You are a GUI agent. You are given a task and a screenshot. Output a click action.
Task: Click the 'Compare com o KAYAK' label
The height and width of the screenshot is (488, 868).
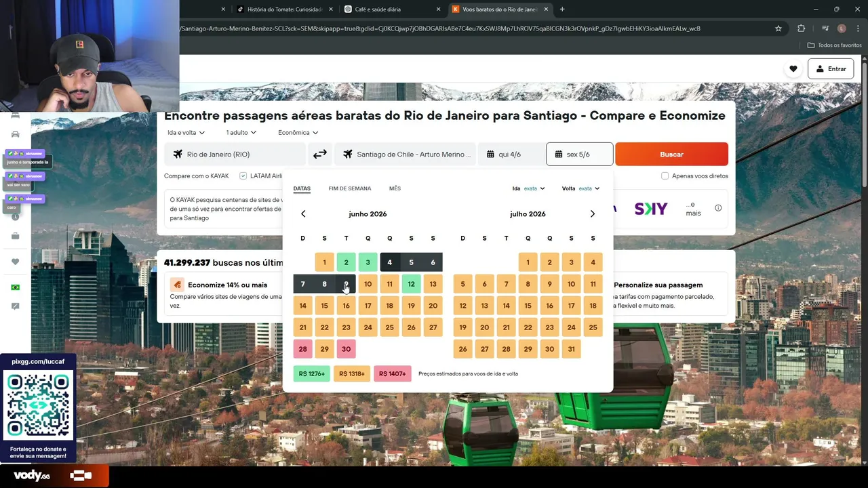[x=197, y=176]
